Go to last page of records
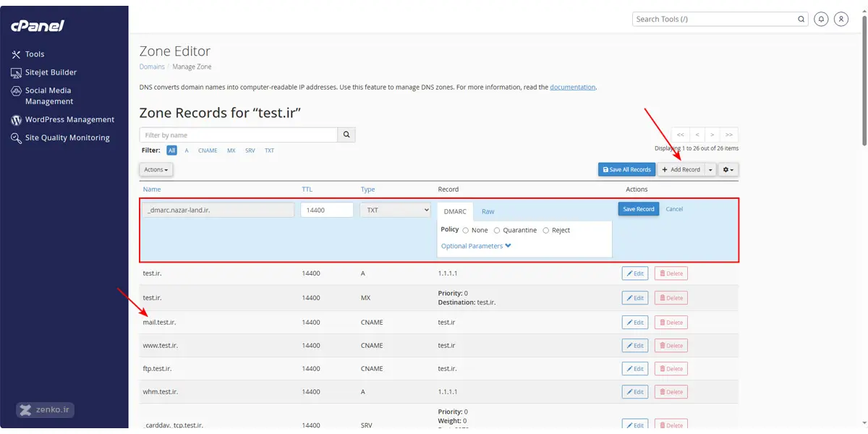The image size is (868, 434). (729, 135)
